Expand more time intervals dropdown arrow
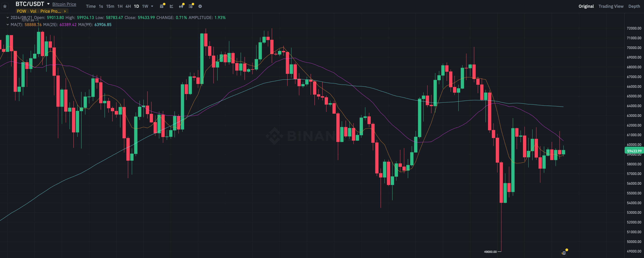 tap(152, 6)
